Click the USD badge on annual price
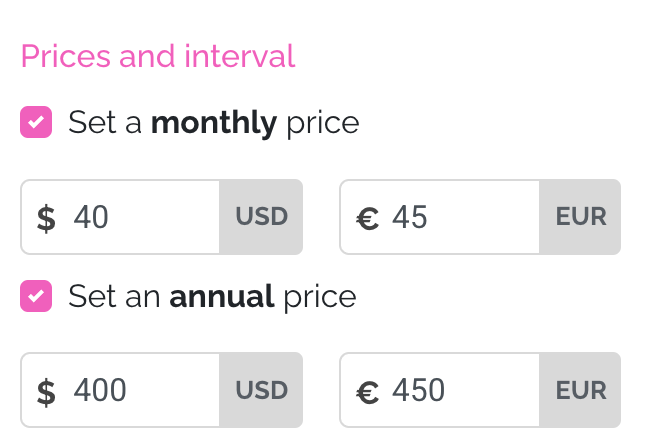Image resolution: width=664 pixels, height=440 pixels. 261,390
